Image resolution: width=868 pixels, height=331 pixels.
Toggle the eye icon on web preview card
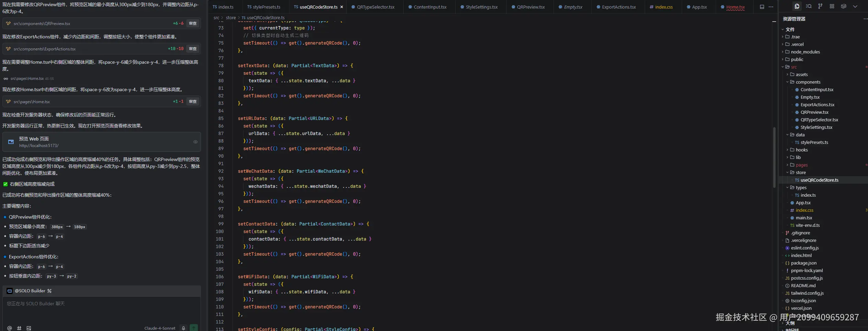point(195,142)
